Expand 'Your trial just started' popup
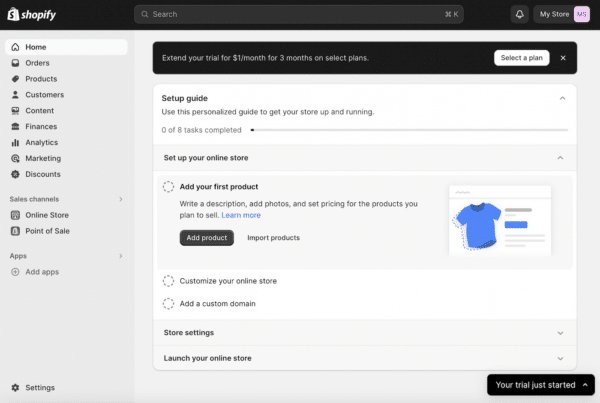600x403 pixels. click(x=541, y=385)
